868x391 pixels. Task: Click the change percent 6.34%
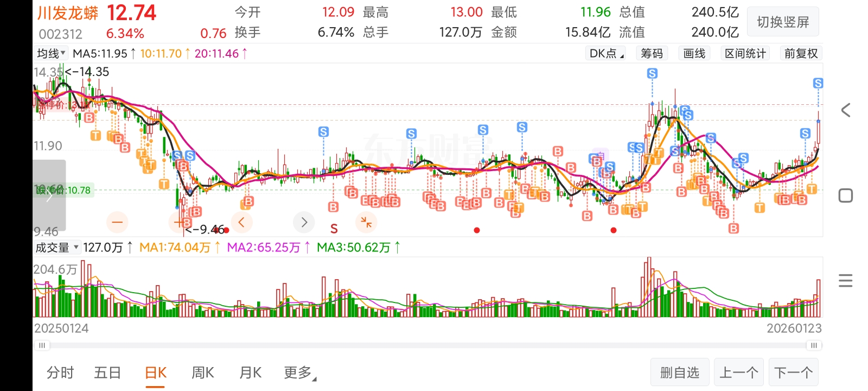[125, 34]
